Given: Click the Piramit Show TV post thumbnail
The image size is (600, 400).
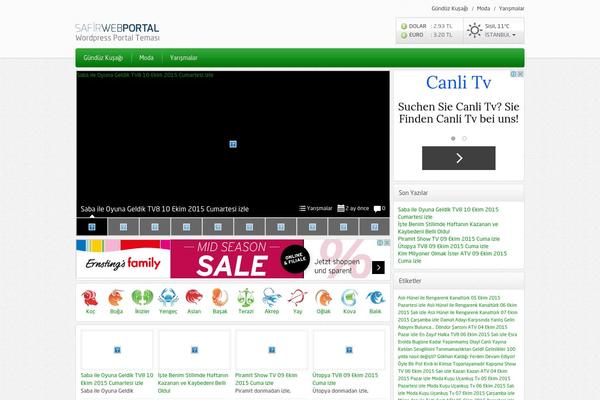Looking at the screenshot, I should coord(272,349).
